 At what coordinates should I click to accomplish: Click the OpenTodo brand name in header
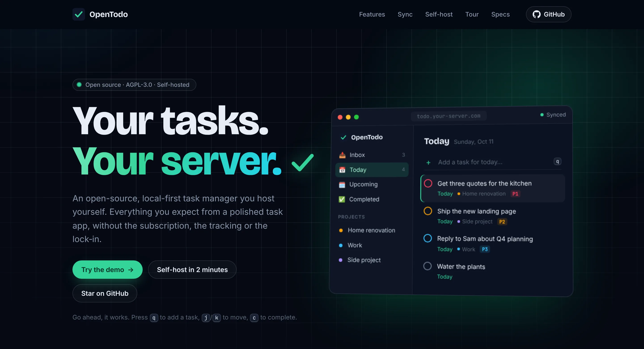point(108,14)
